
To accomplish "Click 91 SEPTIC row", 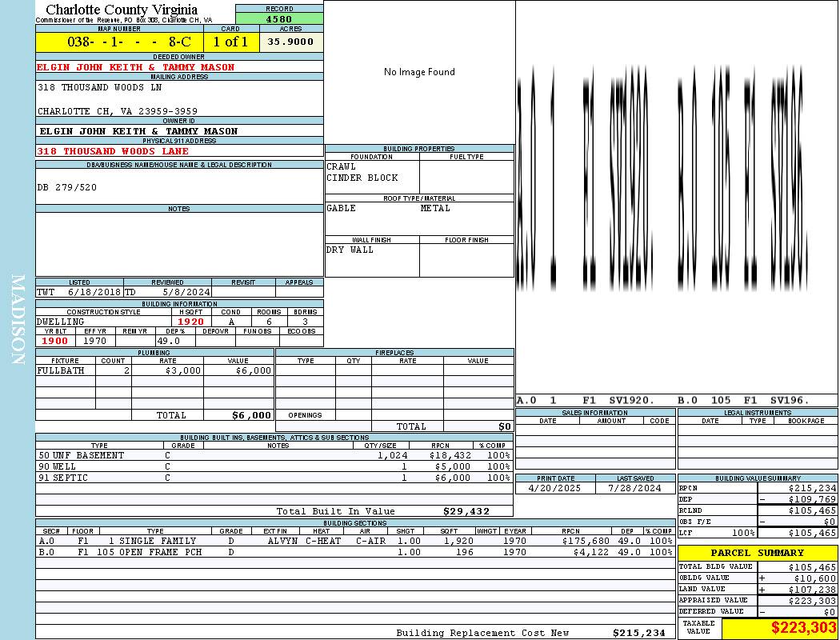I will [274, 478].
